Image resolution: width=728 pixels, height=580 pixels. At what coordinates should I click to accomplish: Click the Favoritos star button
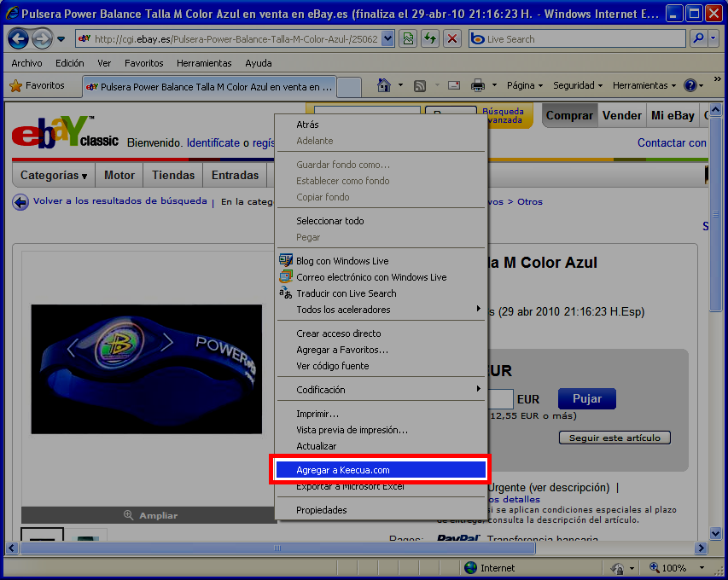38,86
